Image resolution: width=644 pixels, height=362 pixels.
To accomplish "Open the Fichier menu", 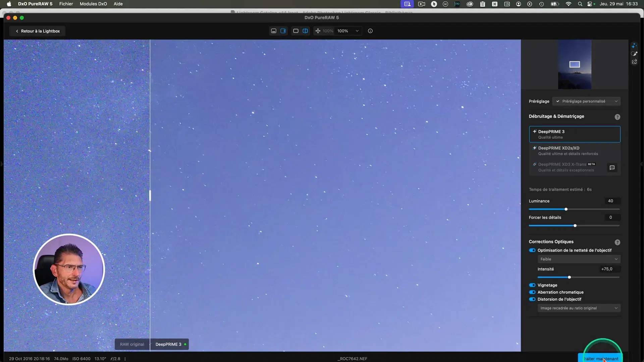I will point(66,4).
